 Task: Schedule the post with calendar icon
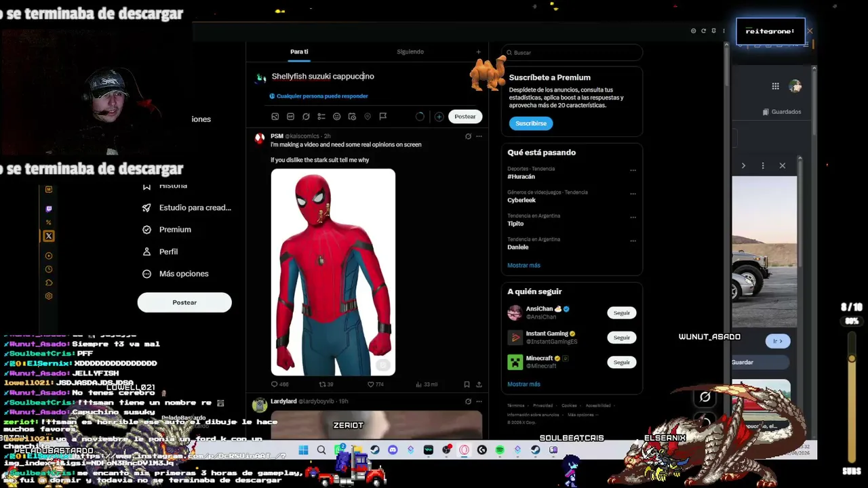[x=352, y=117]
